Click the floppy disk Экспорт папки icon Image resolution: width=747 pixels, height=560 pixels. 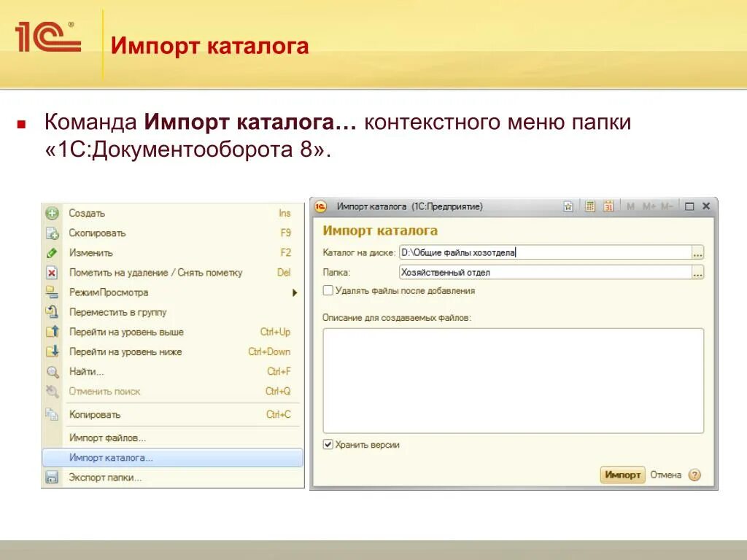pyautogui.click(x=52, y=477)
